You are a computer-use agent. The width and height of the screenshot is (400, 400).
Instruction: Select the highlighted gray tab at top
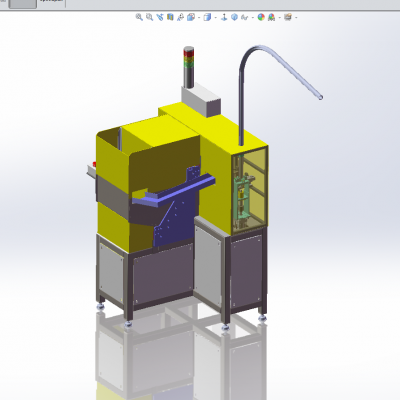click(22, 4)
